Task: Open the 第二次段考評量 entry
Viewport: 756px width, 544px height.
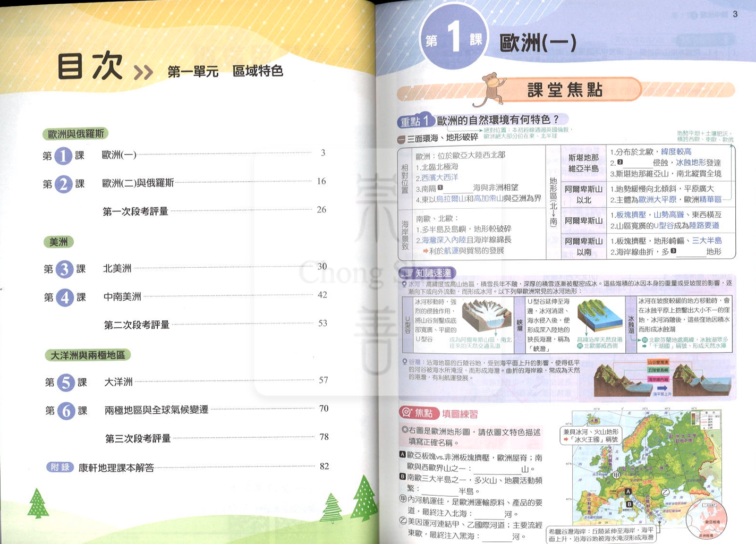Action: pos(137,325)
